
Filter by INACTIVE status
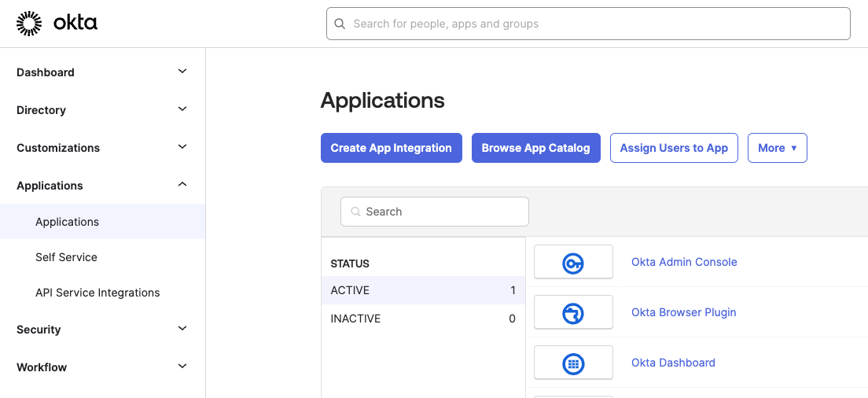(x=423, y=319)
